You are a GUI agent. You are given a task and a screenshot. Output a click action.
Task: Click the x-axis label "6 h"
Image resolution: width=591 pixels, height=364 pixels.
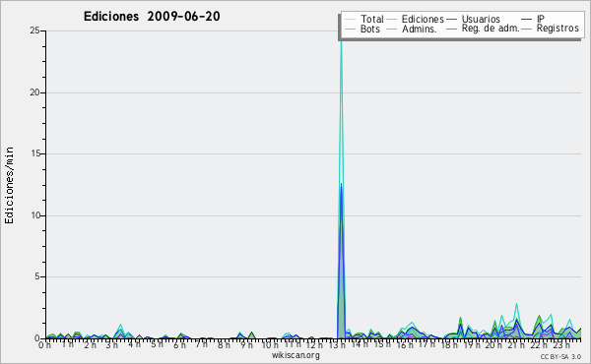coord(179,344)
